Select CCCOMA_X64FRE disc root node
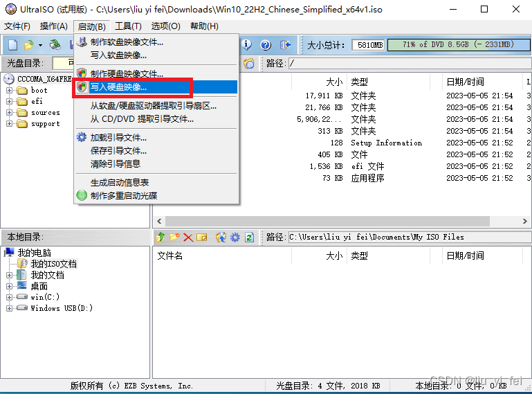The image size is (532, 394). [44, 79]
